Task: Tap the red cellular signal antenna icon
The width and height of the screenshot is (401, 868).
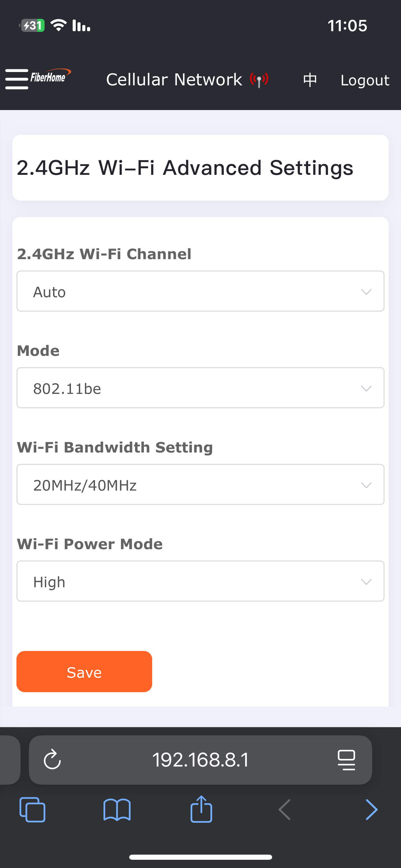Action: (x=259, y=80)
